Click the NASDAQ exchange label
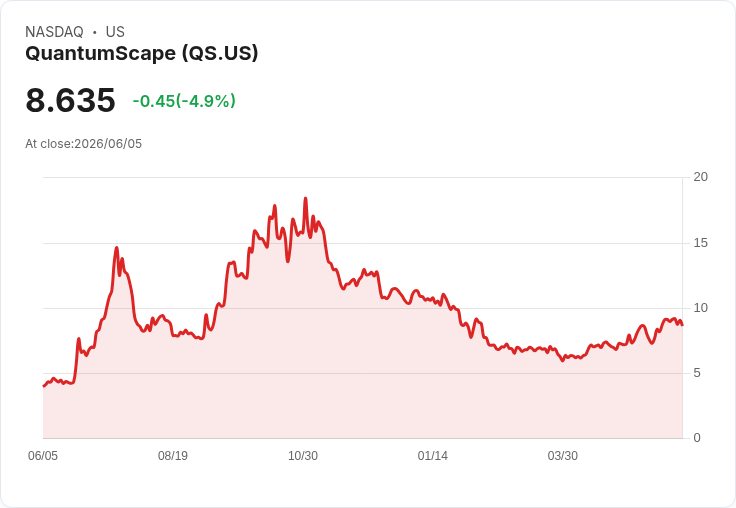Viewport: 736px width, 508px height. point(54,32)
